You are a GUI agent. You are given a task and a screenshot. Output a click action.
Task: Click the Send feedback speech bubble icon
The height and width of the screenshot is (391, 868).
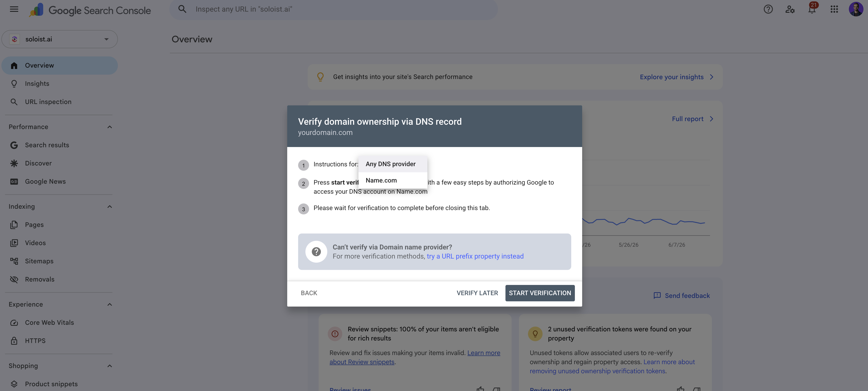click(x=657, y=296)
